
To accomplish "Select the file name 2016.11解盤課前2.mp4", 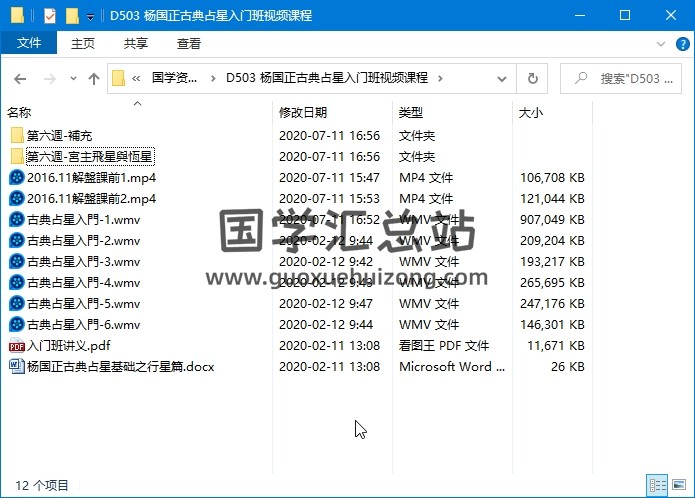I will (x=91, y=198).
